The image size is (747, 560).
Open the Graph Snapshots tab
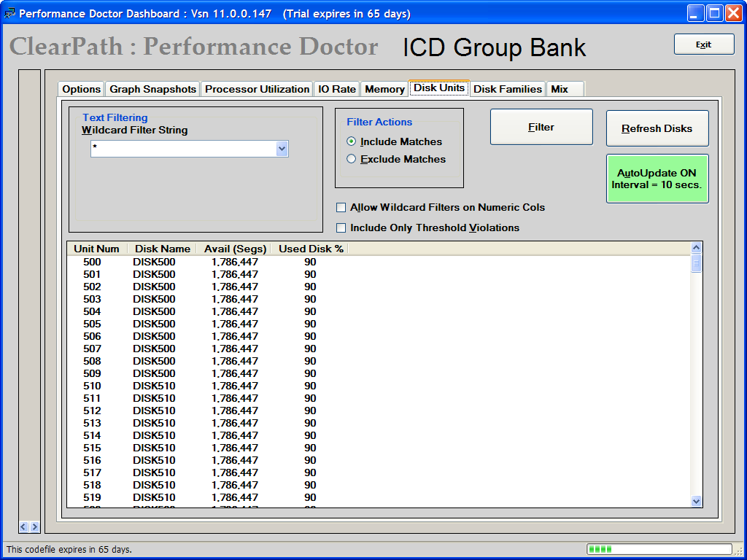pyautogui.click(x=152, y=89)
